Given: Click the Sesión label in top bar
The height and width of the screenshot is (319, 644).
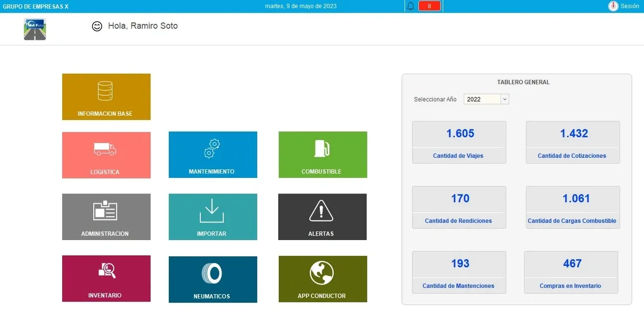Looking at the screenshot, I should 630,6.
